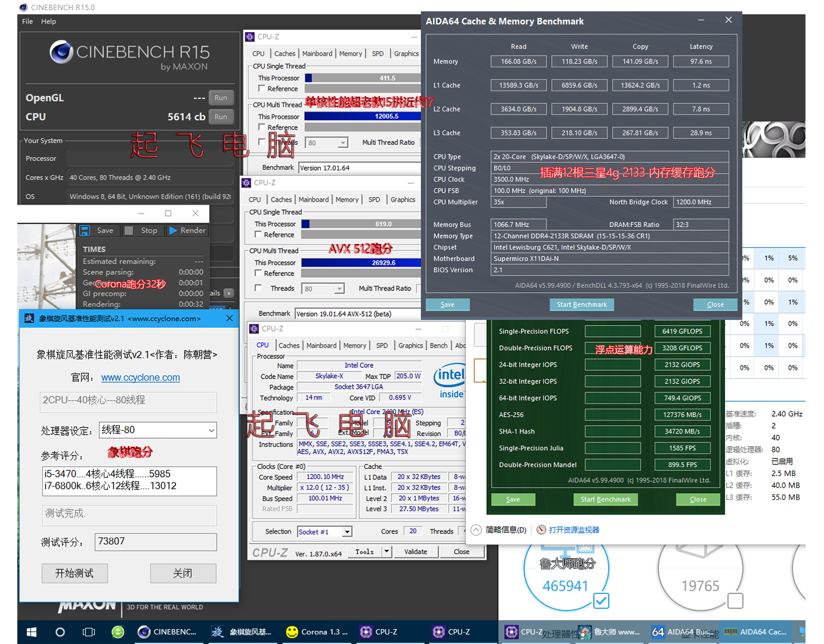Launch the green browser icon on taskbar
Screen dimensions: 824x644
click(x=118, y=632)
